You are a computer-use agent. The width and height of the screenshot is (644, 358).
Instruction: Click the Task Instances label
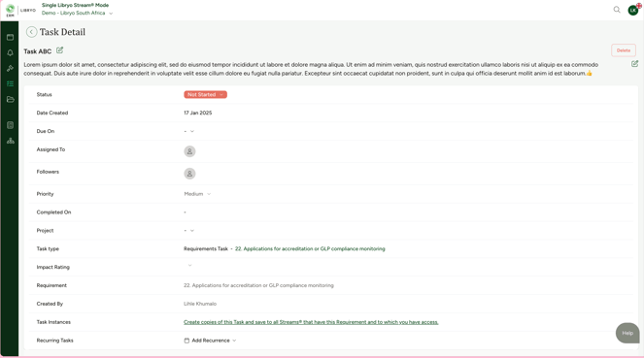coord(53,322)
